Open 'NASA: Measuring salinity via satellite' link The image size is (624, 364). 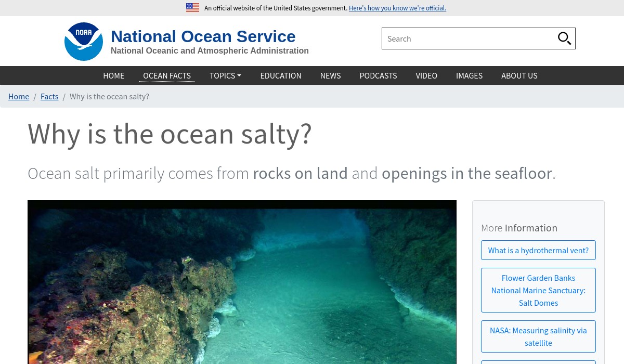tap(538, 336)
